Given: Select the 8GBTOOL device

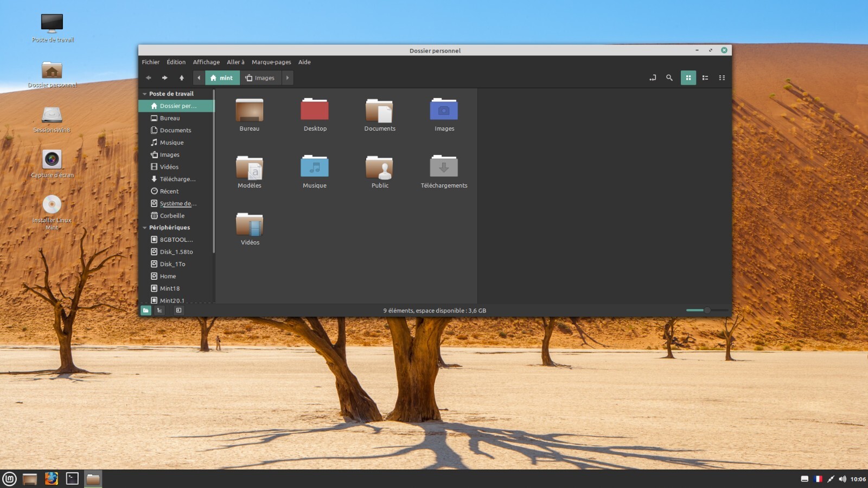Looking at the screenshot, I should click(x=176, y=240).
